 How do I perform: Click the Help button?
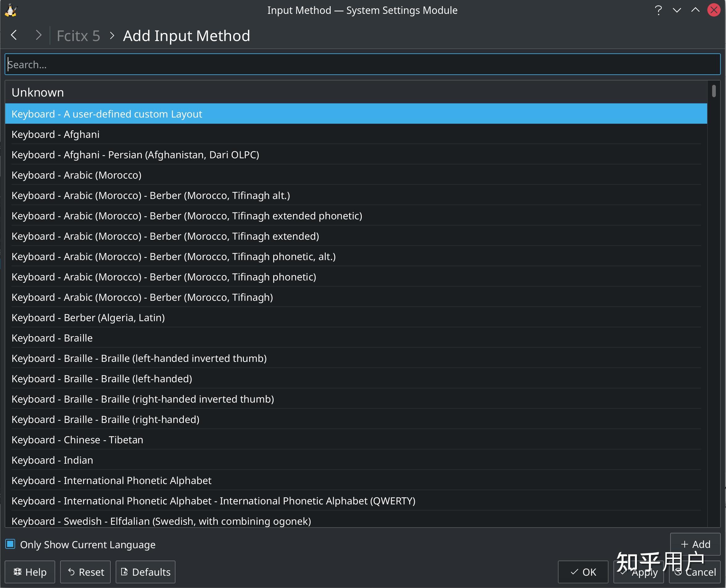(30, 572)
